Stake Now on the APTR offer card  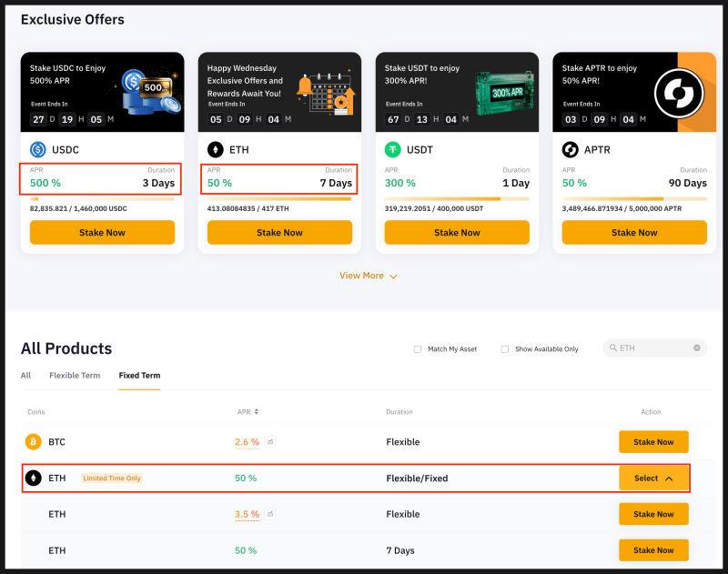click(634, 233)
